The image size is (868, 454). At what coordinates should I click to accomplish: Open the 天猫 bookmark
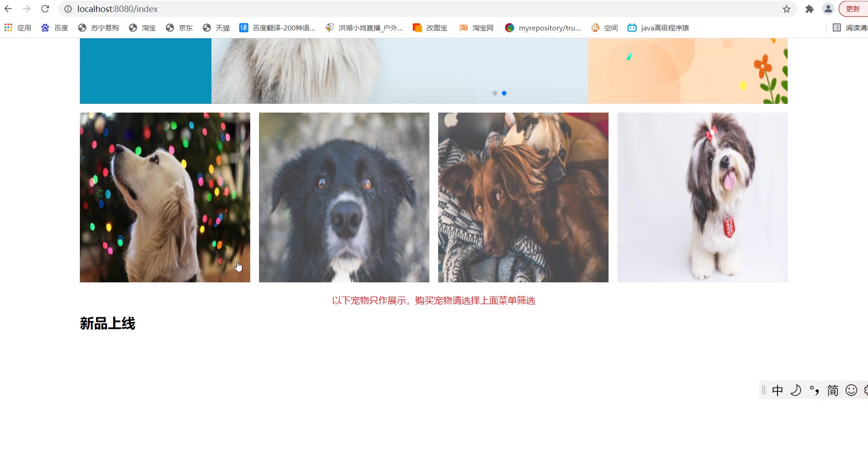tap(216, 28)
